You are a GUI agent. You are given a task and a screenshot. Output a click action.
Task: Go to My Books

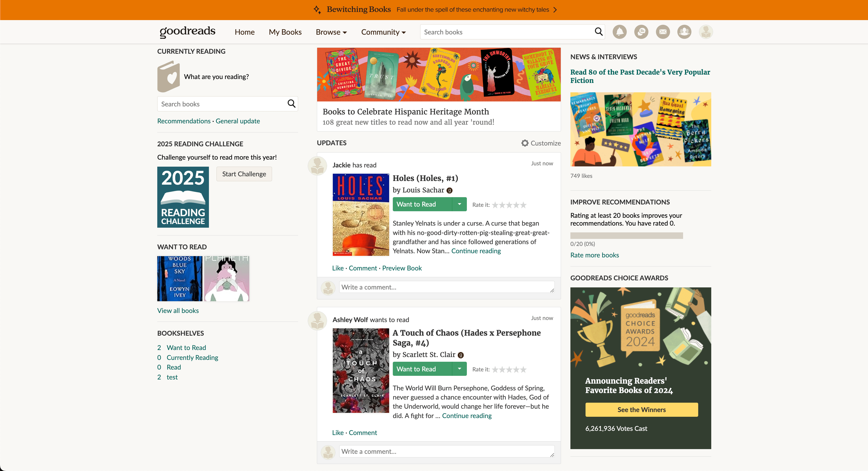point(285,32)
